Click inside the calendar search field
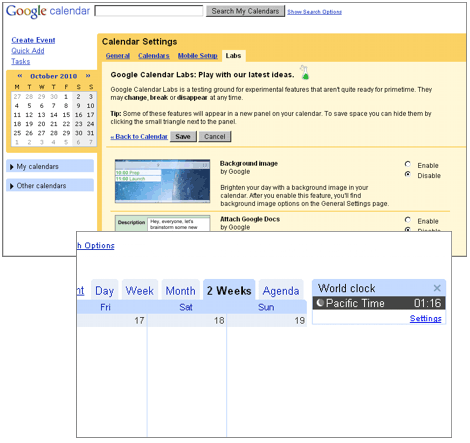 point(149,11)
